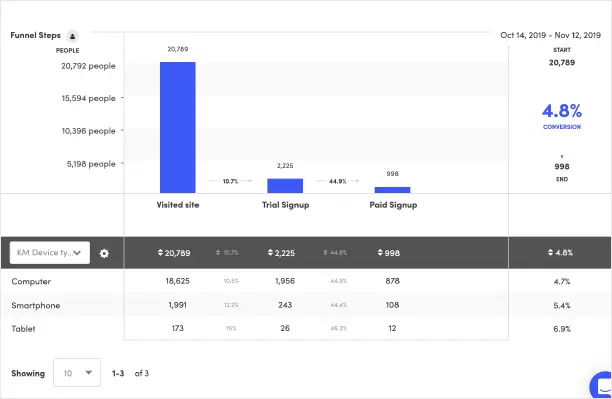Click the END value 998

coord(562,166)
